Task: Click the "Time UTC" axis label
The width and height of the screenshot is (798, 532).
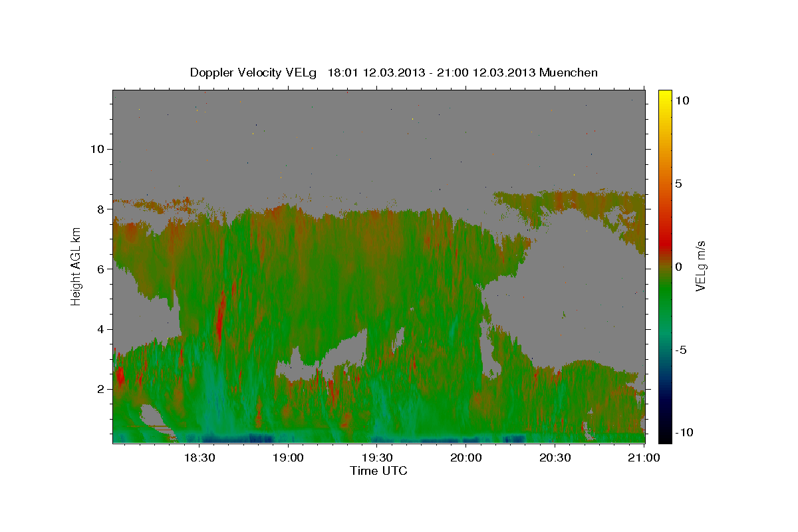Action: click(x=378, y=471)
